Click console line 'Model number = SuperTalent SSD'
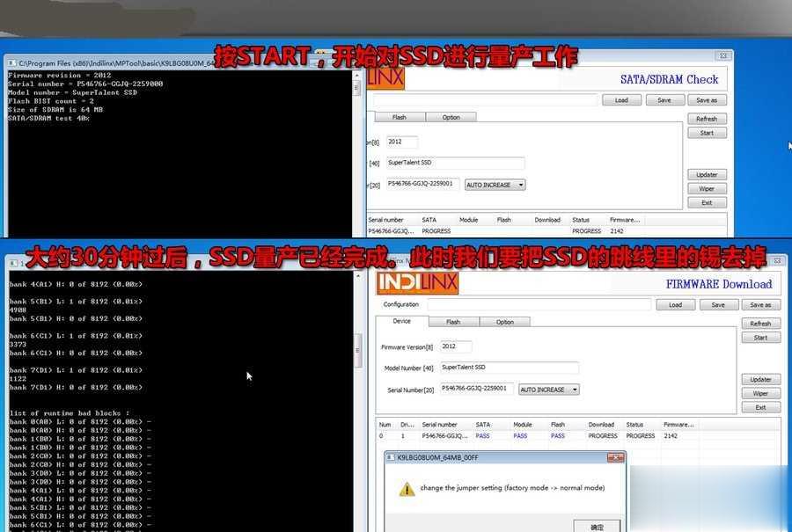This screenshot has width=792, height=532. pyautogui.click(x=72, y=92)
